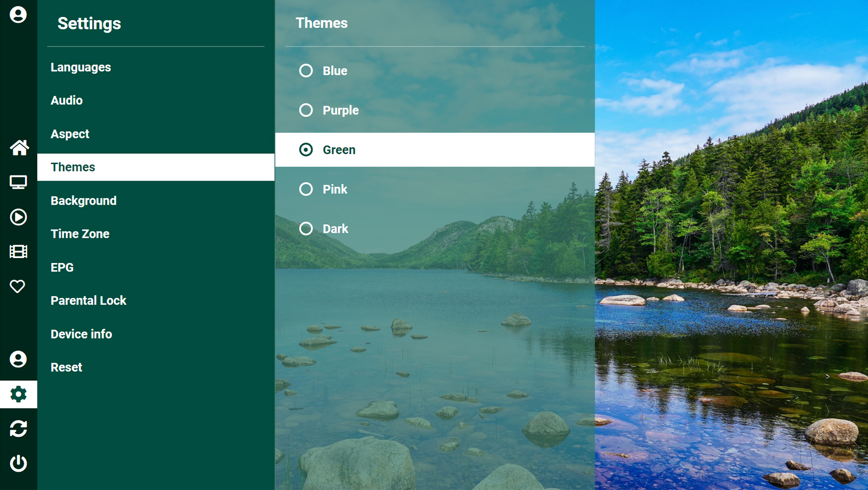This screenshot has height=490, width=868.
Task: Open Audio settings
Action: pyautogui.click(x=156, y=100)
